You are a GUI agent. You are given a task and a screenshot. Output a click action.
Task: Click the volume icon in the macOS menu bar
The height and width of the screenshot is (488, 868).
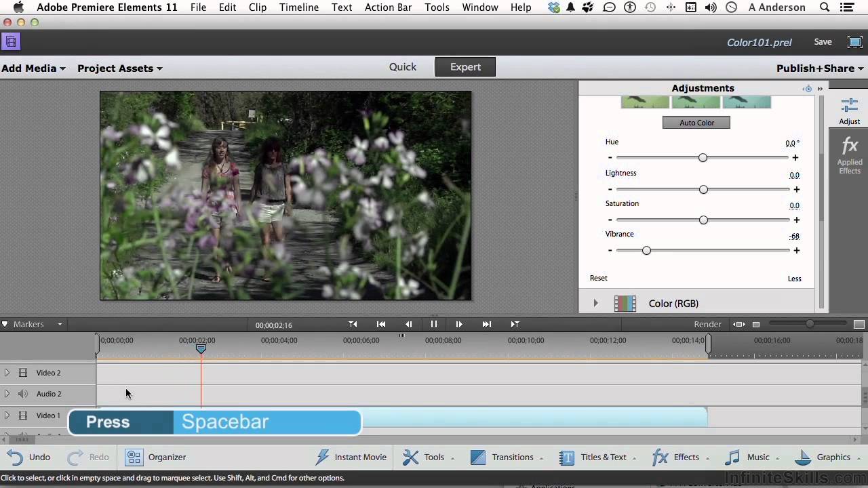(x=711, y=7)
